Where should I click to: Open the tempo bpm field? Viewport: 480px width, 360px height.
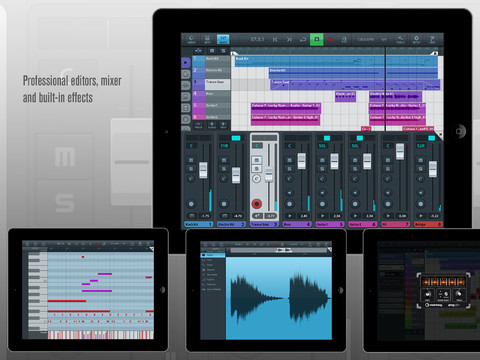coord(366,39)
